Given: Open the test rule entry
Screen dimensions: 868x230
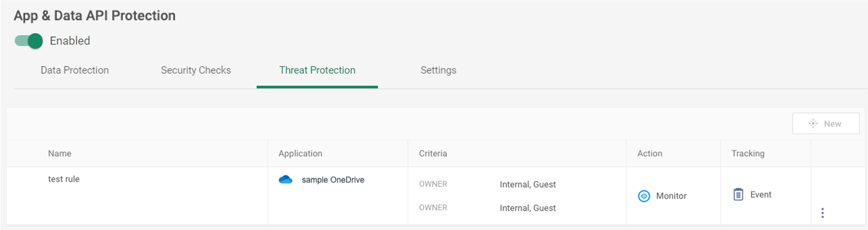Looking at the screenshot, I should click(64, 179).
